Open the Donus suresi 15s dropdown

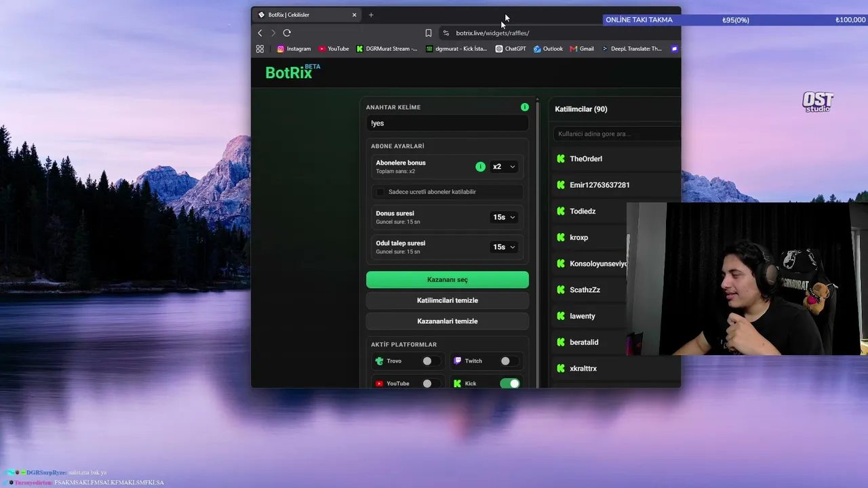coord(504,217)
